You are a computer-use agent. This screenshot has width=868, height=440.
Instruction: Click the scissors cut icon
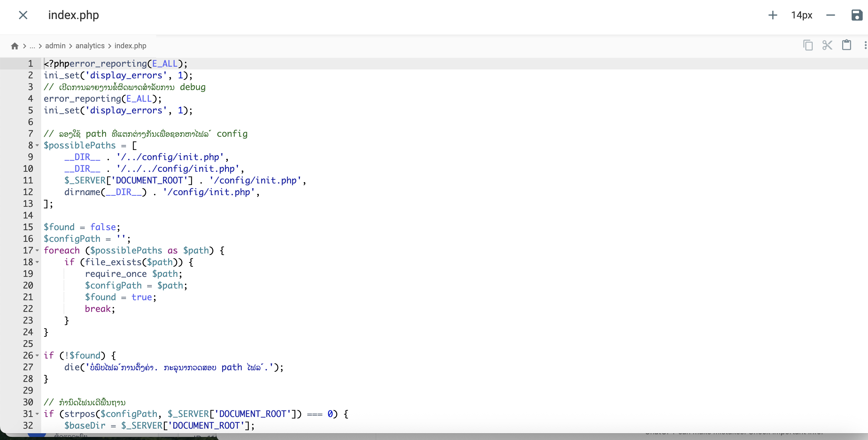point(827,45)
